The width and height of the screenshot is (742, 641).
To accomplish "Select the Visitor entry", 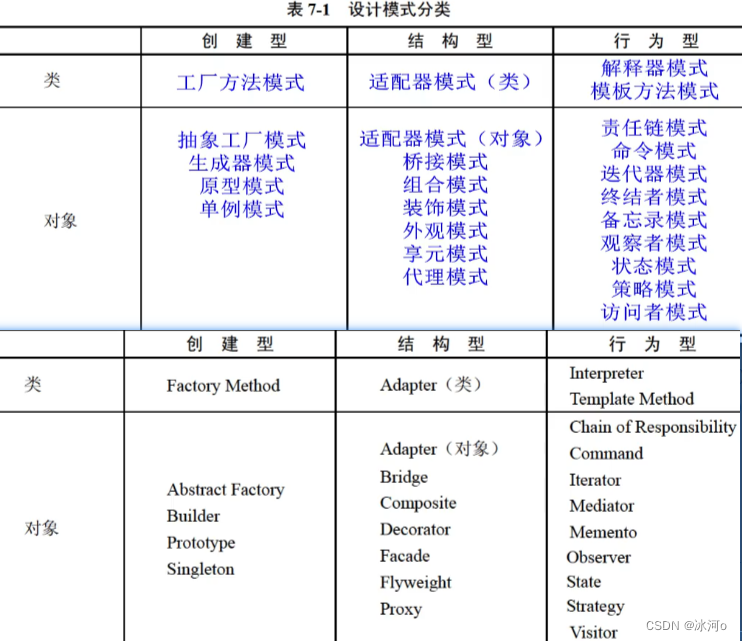I will [594, 632].
